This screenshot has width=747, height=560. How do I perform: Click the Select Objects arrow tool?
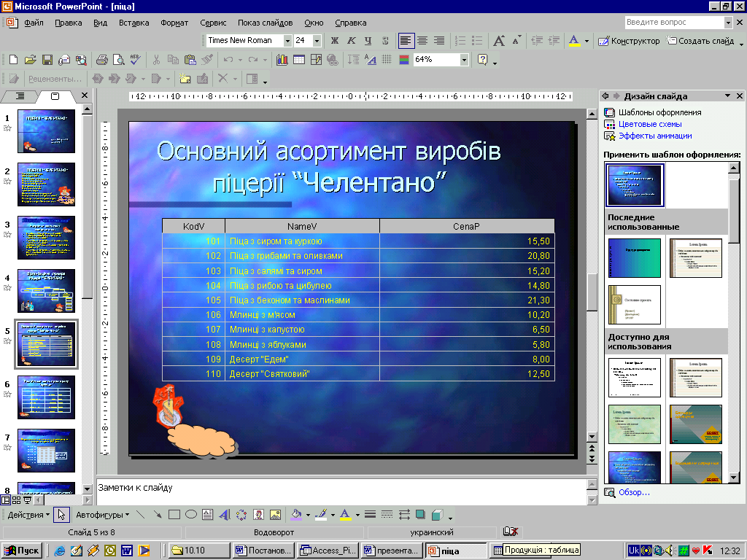click(x=61, y=514)
